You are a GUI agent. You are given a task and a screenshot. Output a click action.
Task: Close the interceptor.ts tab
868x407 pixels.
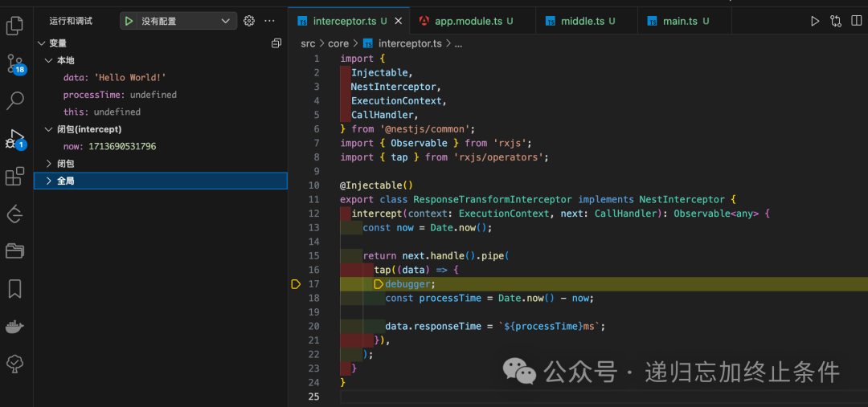pos(398,22)
